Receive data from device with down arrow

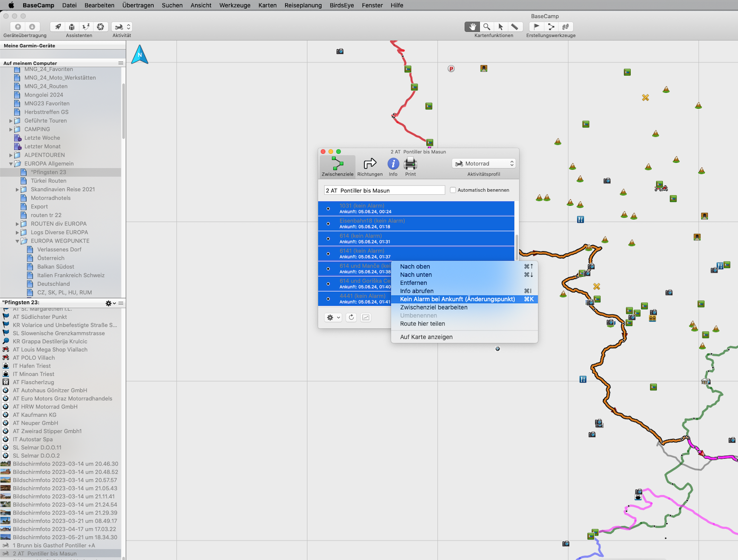click(32, 27)
